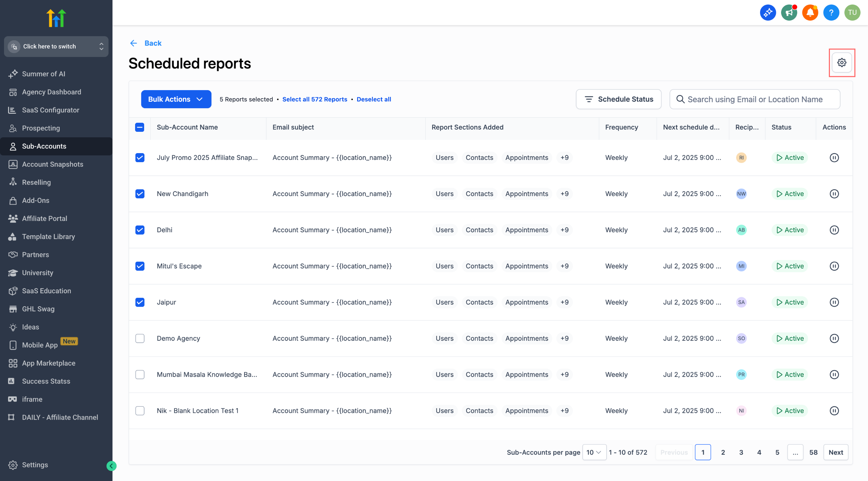Uncheck the Jaipur row checkbox

(140, 302)
